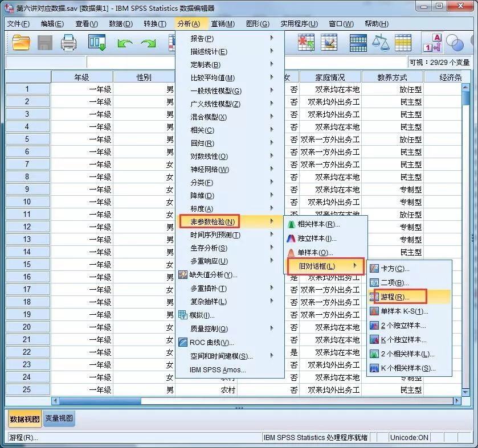
Task: Expand the 多重插补(T) submenu
Action: click(230, 288)
